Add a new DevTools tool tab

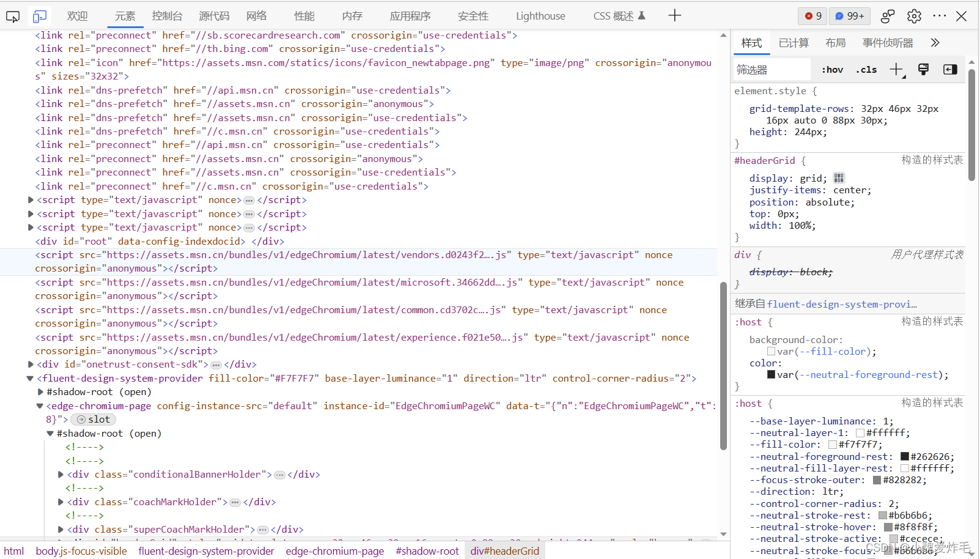[674, 16]
